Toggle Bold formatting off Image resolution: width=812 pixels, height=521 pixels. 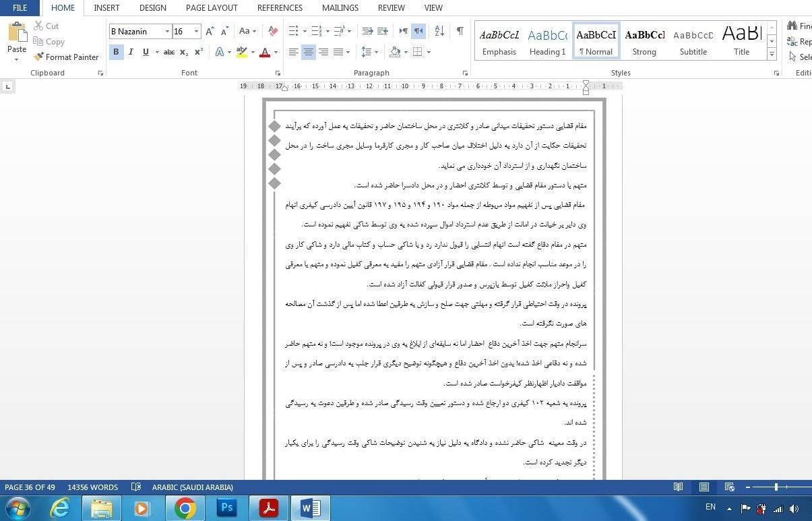(116, 52)
